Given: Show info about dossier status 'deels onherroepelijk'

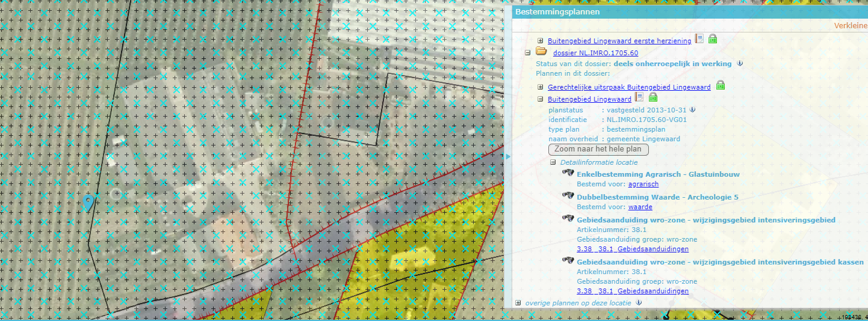Looking at the screenshot, I should tap(740, 63).
